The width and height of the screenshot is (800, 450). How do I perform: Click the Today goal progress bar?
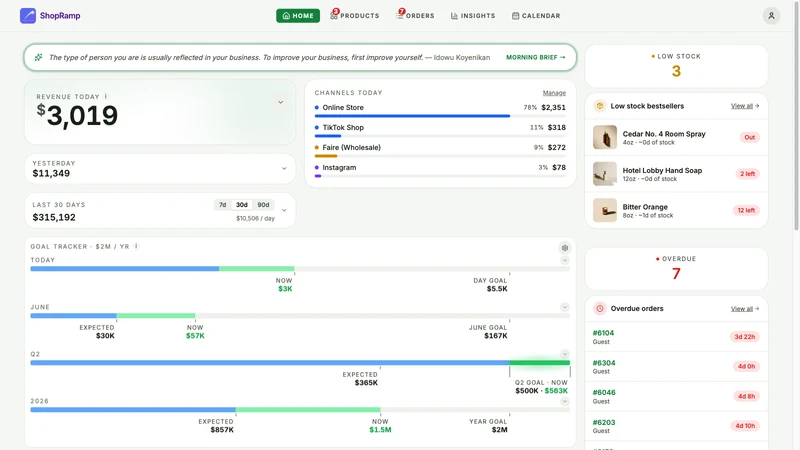[x=300, y=269]
